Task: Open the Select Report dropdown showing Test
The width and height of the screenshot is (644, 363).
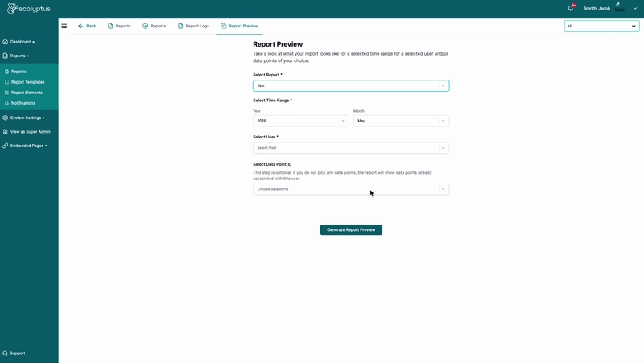Action: pos(351,86)
